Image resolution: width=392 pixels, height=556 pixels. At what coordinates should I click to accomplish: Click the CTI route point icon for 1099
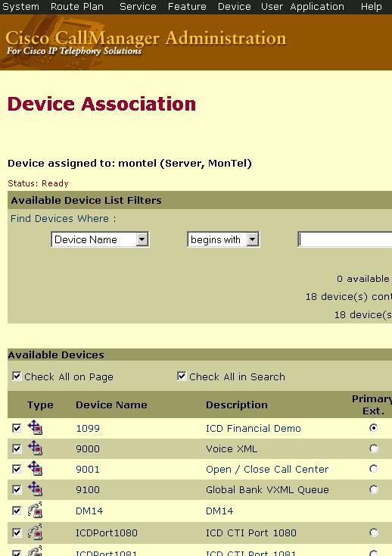tap(35, 427)
